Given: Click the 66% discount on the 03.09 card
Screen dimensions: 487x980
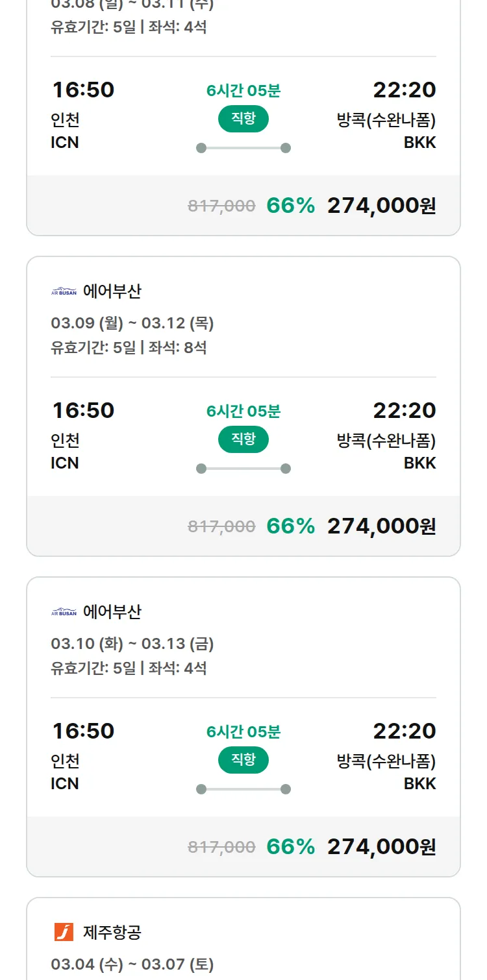Looking at the screenshot, I should point(290,526).
